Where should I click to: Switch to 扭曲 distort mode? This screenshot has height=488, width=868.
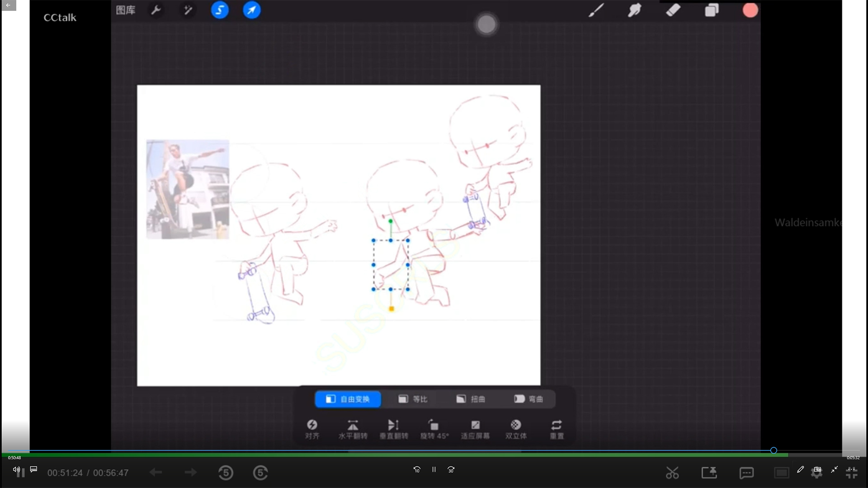click(471, 399)
